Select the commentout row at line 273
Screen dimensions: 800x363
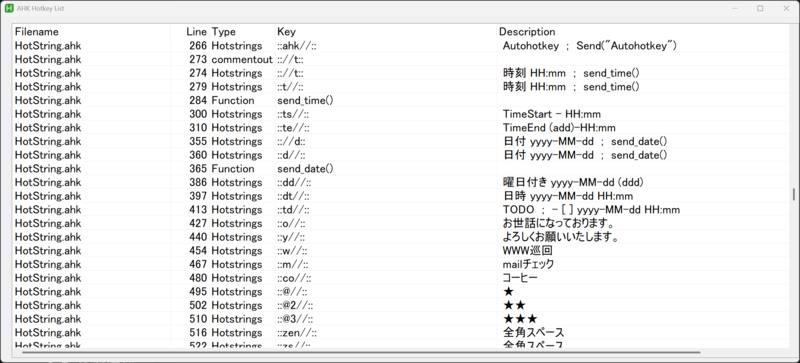click(x=401, y=59)
